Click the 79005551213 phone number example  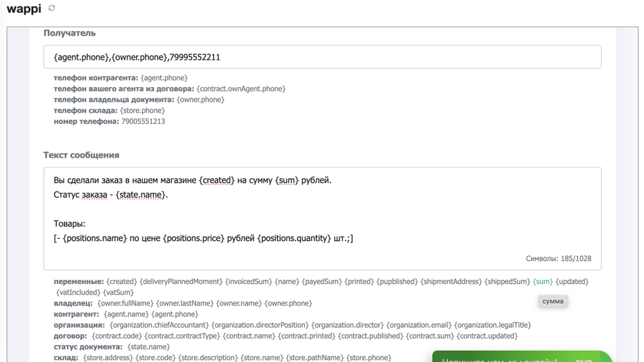pos(143,121)
